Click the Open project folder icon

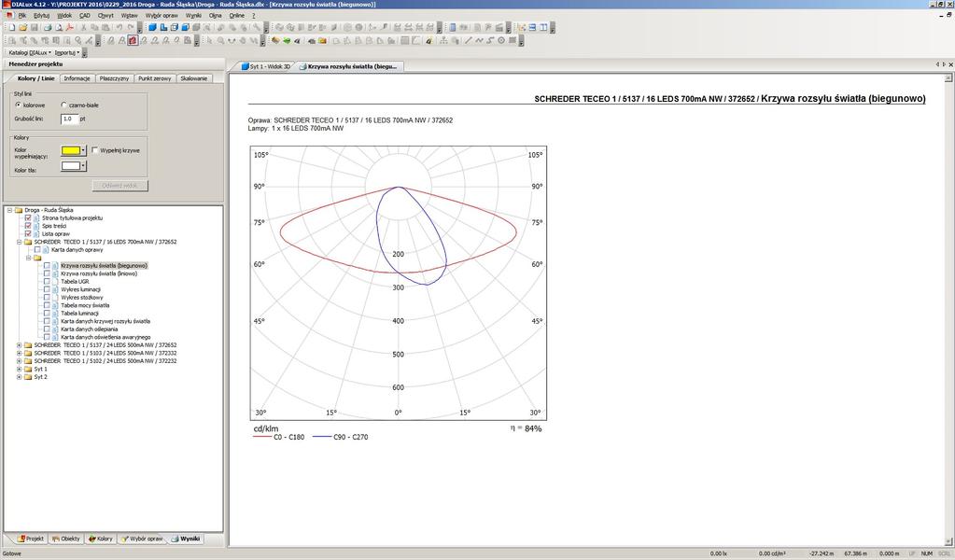(x=23, y=27)
